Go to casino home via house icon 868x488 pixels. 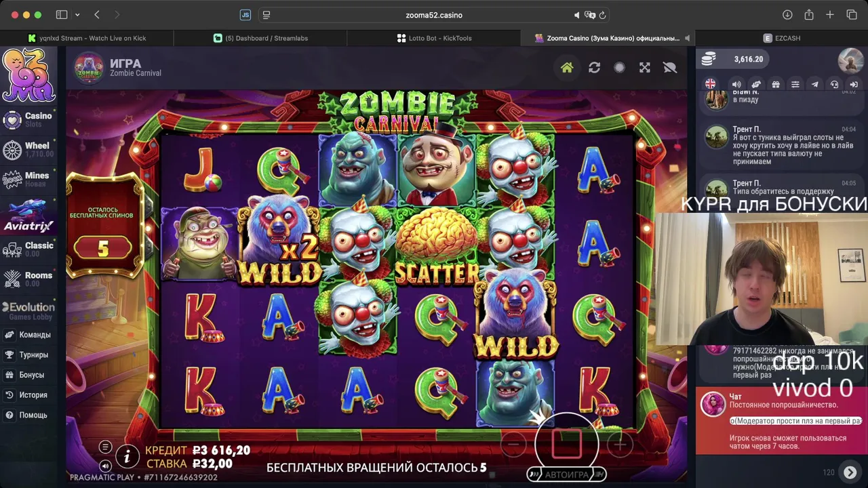click(x=567, y=68)
